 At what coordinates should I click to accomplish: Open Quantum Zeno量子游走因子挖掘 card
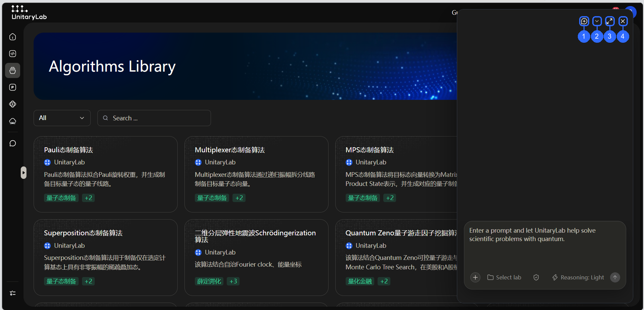[x=396, y=258]
